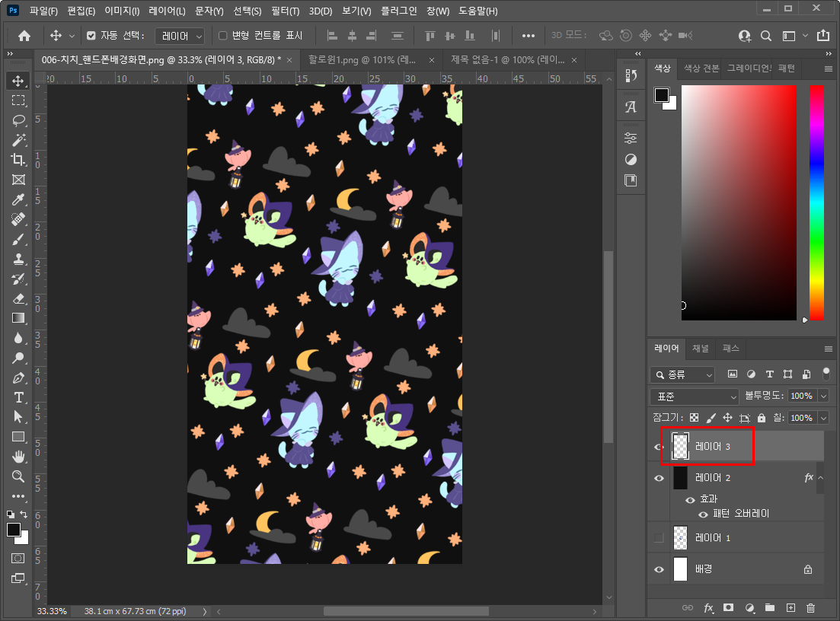Select the Clone Stamp tool
Screen dimensions: 840x621
(18, 259)
